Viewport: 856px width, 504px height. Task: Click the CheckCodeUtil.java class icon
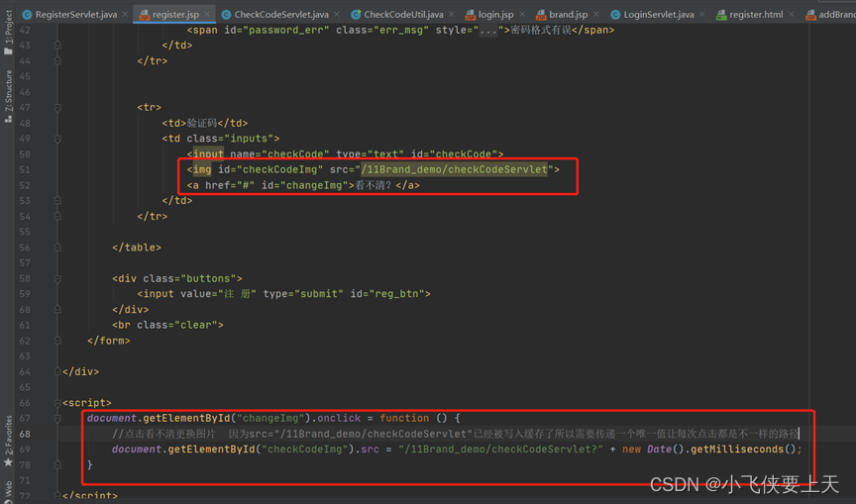point(356,15)
